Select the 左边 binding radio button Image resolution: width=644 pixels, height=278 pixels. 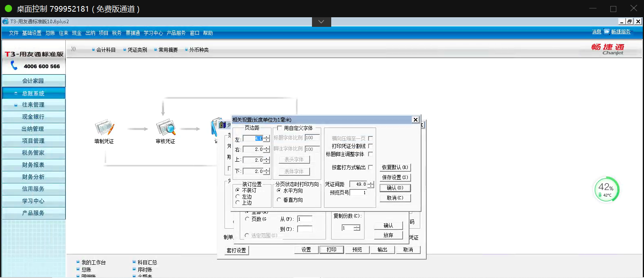tap(238, 197)
